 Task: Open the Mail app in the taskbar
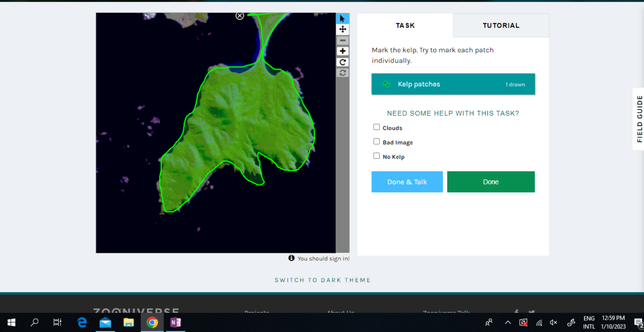[x=105, y=322]
